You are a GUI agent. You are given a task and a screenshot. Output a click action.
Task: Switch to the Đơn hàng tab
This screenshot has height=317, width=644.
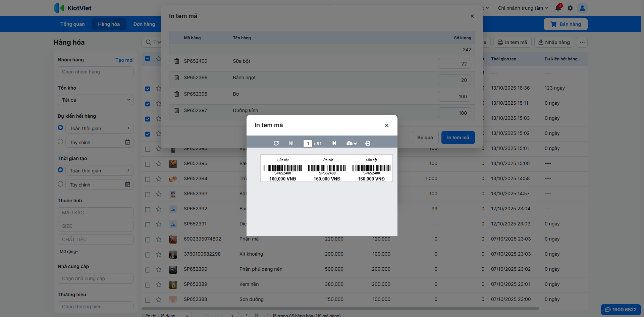click(x=144, y=24)
